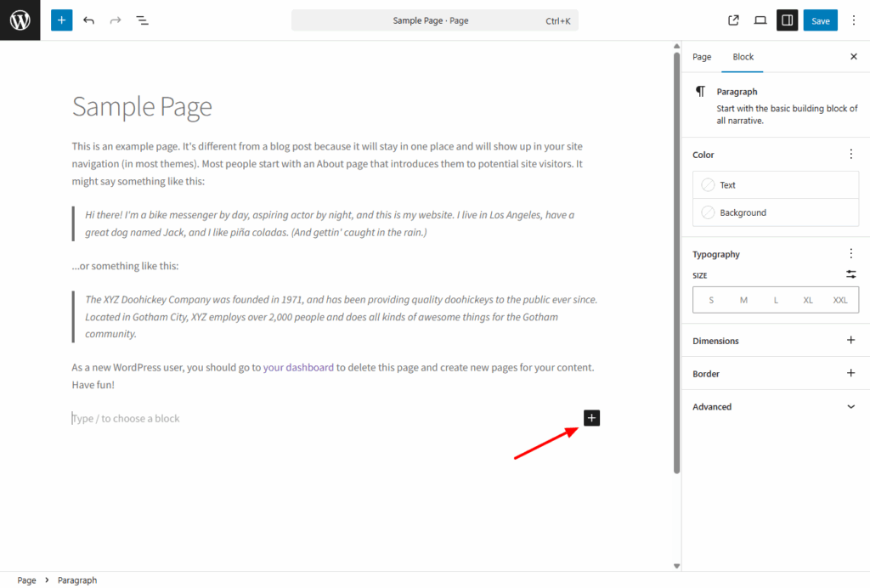This screenshot has width=870, height=588.
Task: Open the block inserter in top toolbar
Action: [61, 20]
